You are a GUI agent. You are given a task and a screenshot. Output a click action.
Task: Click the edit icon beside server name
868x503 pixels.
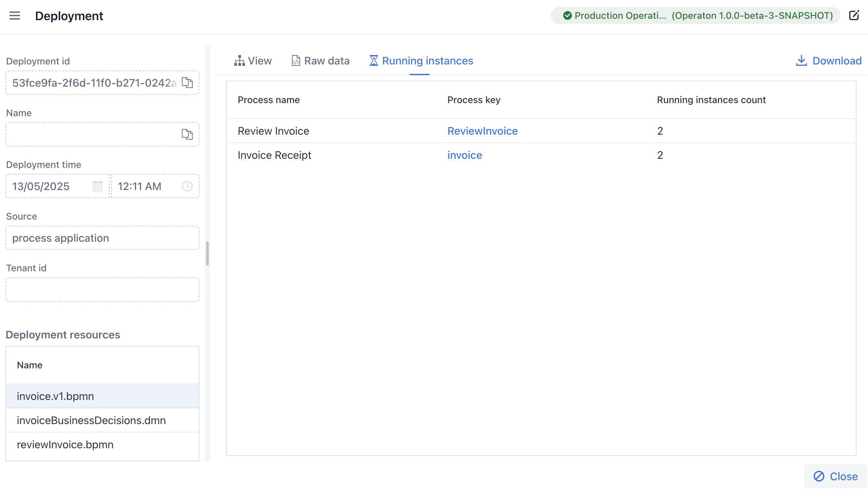tap(854, 15)
